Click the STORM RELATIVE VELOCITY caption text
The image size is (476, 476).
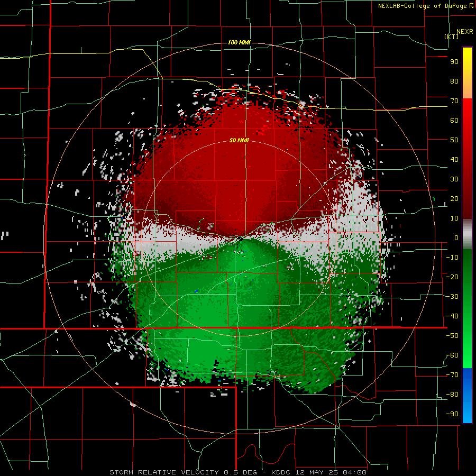tap(166, 472)
